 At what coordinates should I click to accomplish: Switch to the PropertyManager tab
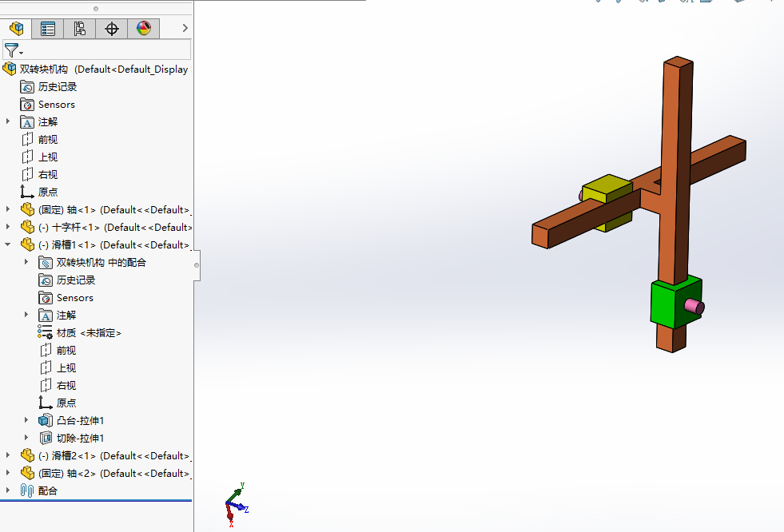pos(48,29)
